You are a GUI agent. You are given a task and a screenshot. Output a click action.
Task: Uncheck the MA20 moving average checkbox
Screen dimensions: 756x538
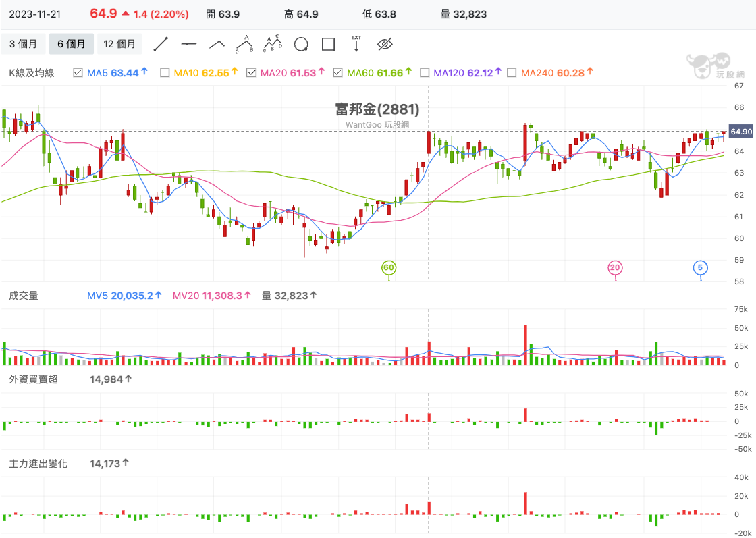[x=251, y=72]
